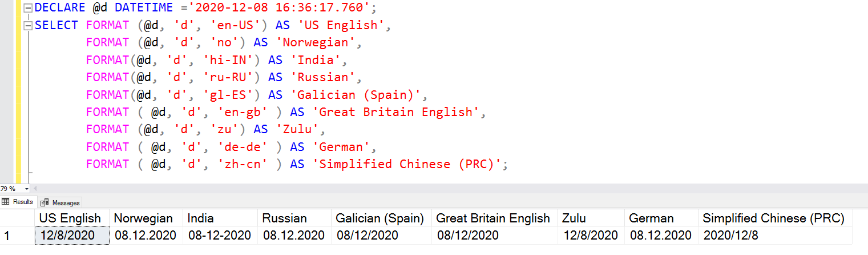Select the Norwegian column header

[146, 218]
